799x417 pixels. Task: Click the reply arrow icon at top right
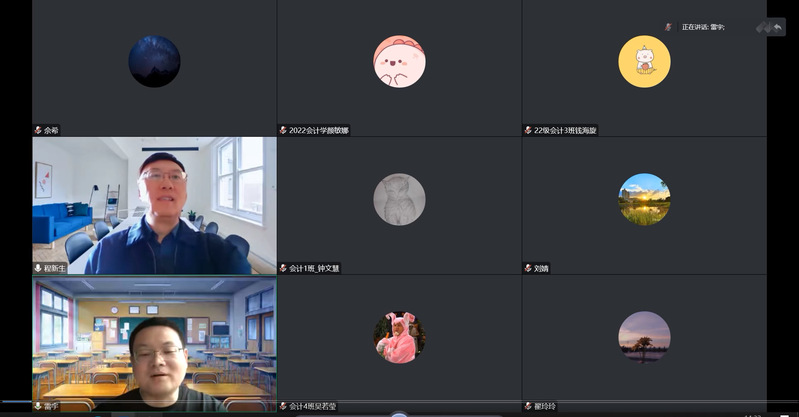(x=777, y=27)
